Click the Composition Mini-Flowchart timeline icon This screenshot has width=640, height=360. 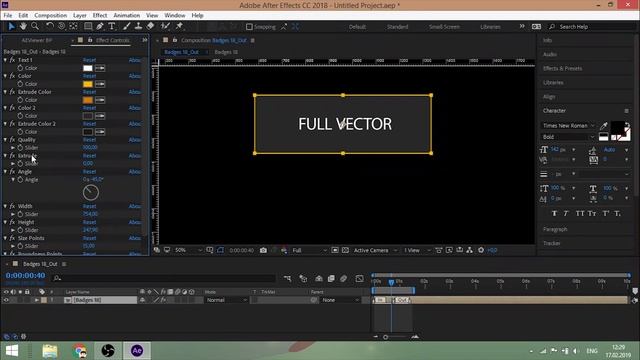(x=287, y=278)
